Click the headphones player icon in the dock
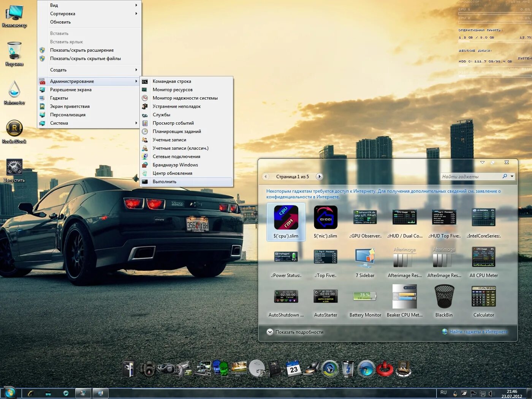This screenshot has height=399, width=532. click(330, 369)
